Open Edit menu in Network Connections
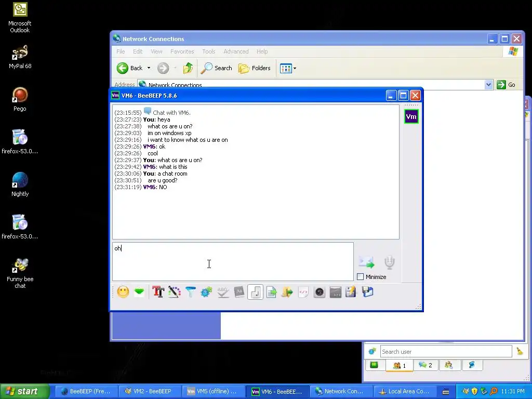Screen dimensions: 532x399 coord(138,51)
